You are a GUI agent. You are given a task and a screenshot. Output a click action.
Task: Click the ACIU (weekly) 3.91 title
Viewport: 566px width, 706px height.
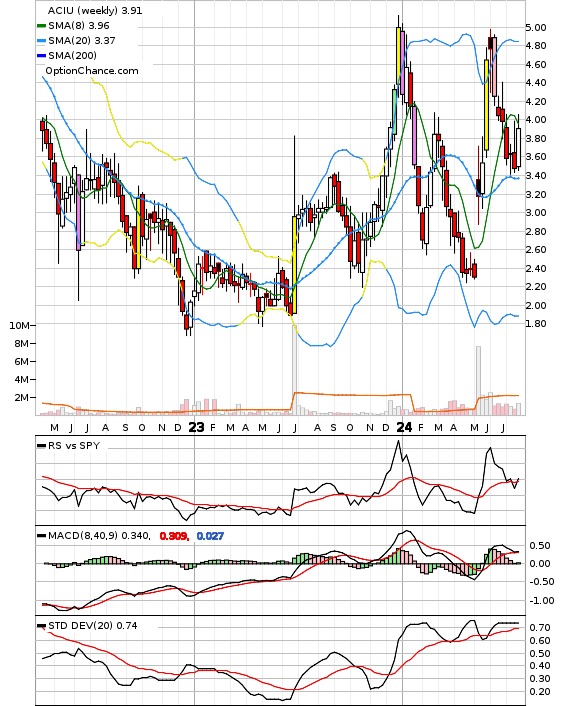click(x=95, y=10)
